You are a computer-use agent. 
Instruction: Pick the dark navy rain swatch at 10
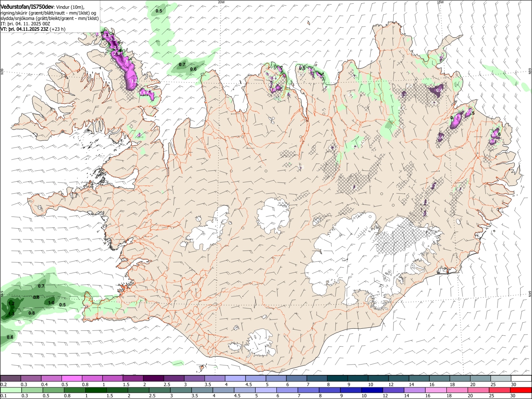pyautogui.click(x=372, y=390)
